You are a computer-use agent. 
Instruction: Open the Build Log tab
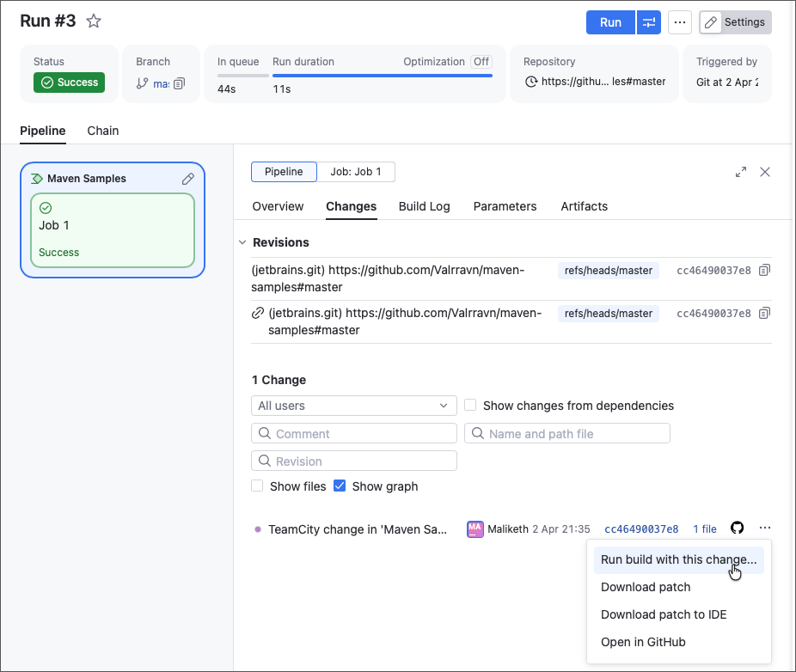(x=425, y=206)
